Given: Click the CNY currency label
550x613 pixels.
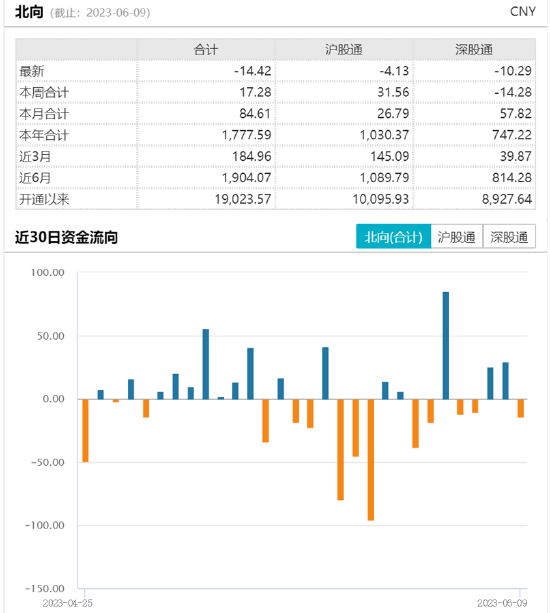Looking at the screenshot, I should click(x=523, y=12).
